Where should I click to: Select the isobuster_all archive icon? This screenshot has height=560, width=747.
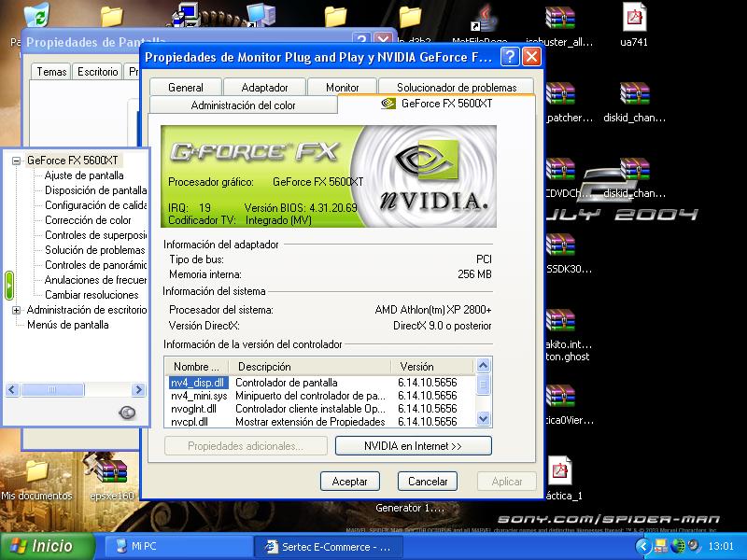click(x=559, y=18)
